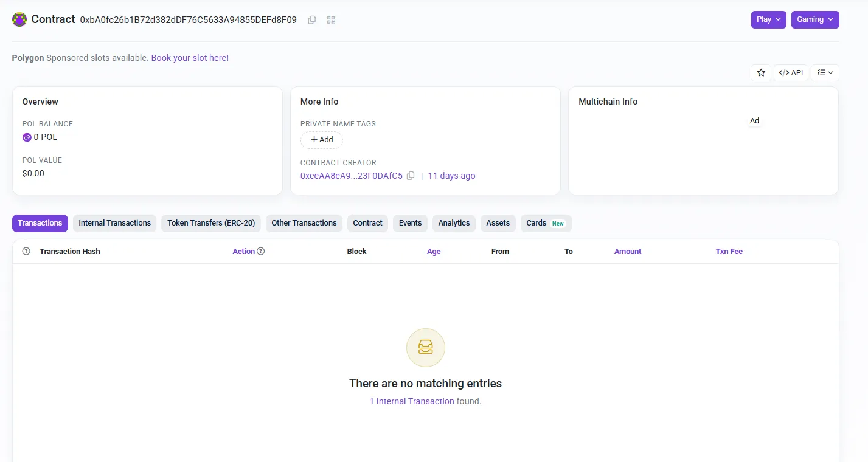Viewport: 868px width, 462px height.
Task: Open the Cards tab marked New
Action: (x=546, y=223)
